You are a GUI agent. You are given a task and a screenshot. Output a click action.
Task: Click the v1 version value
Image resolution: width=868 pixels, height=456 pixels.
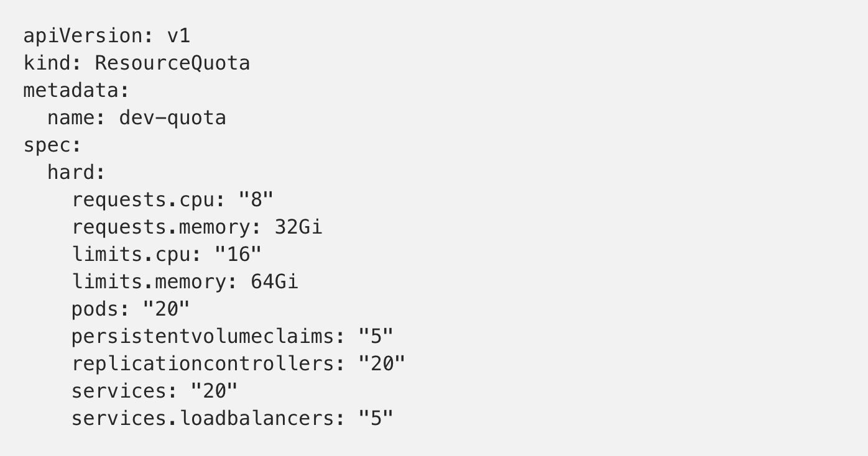click(x=178, y=36)
